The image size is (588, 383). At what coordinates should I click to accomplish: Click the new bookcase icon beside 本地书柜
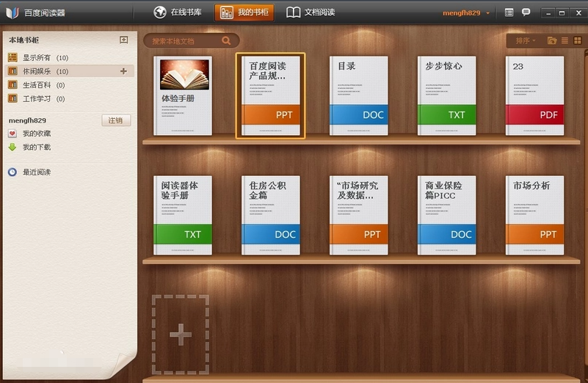click(124, 40)
